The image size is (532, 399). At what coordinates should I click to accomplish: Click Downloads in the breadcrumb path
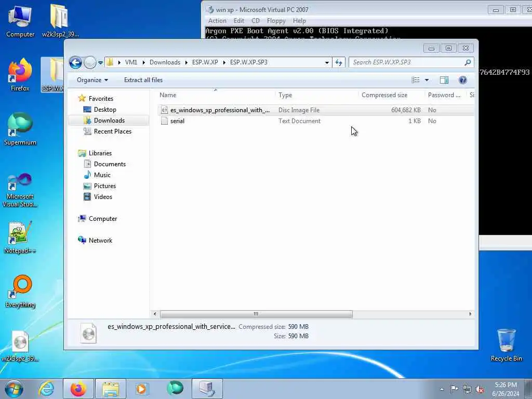coord(165,62)
